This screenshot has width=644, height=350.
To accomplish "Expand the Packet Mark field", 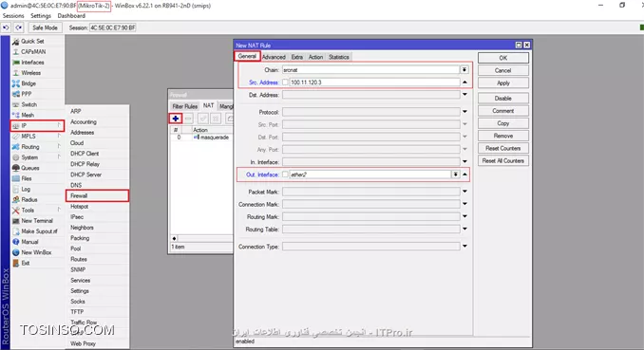I will (x=464, y=192).
